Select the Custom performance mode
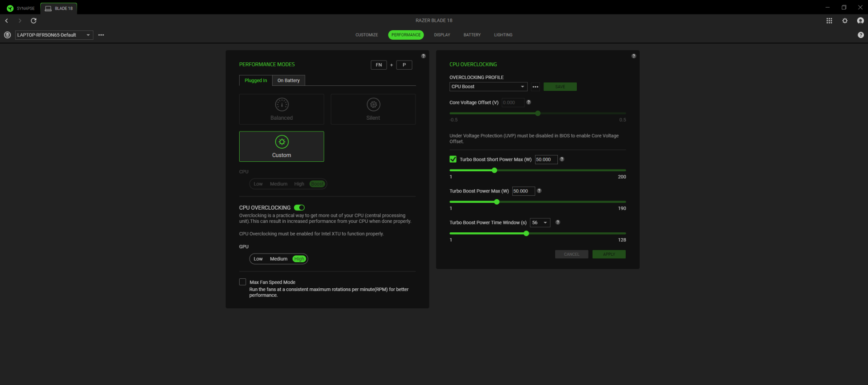The image size is (868, 385). click(x=282, y=146)
